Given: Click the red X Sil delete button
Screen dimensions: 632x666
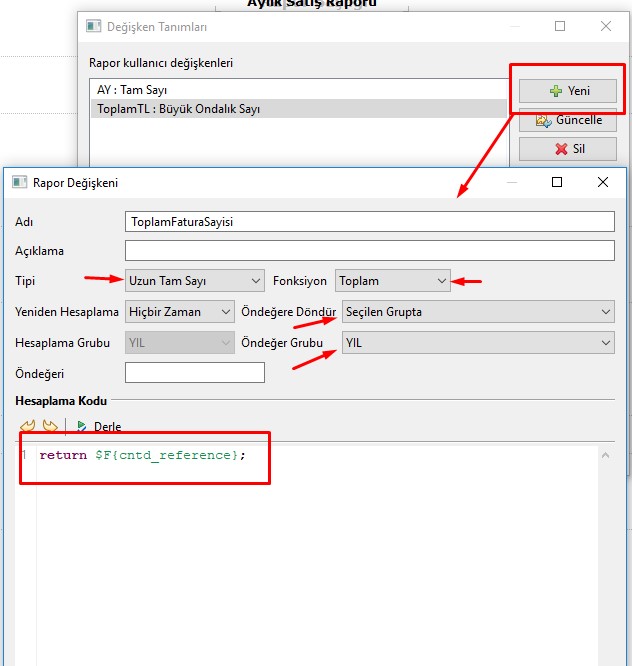Looking at the screenshot, I should click(x=568, y=149).
